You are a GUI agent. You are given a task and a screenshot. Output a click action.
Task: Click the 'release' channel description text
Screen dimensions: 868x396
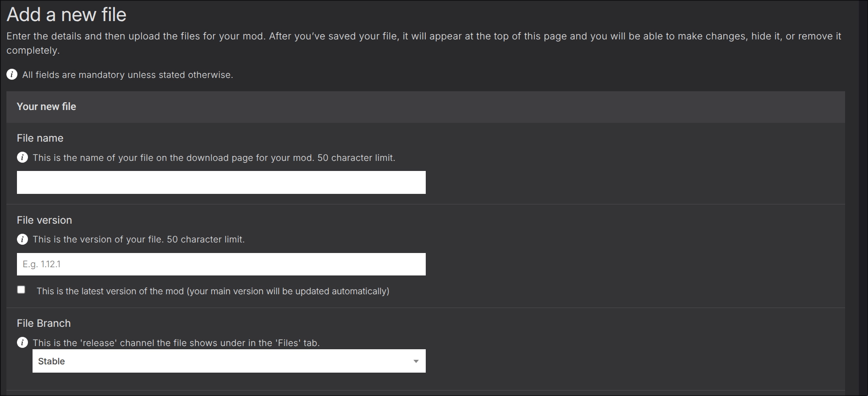(176, 343)
